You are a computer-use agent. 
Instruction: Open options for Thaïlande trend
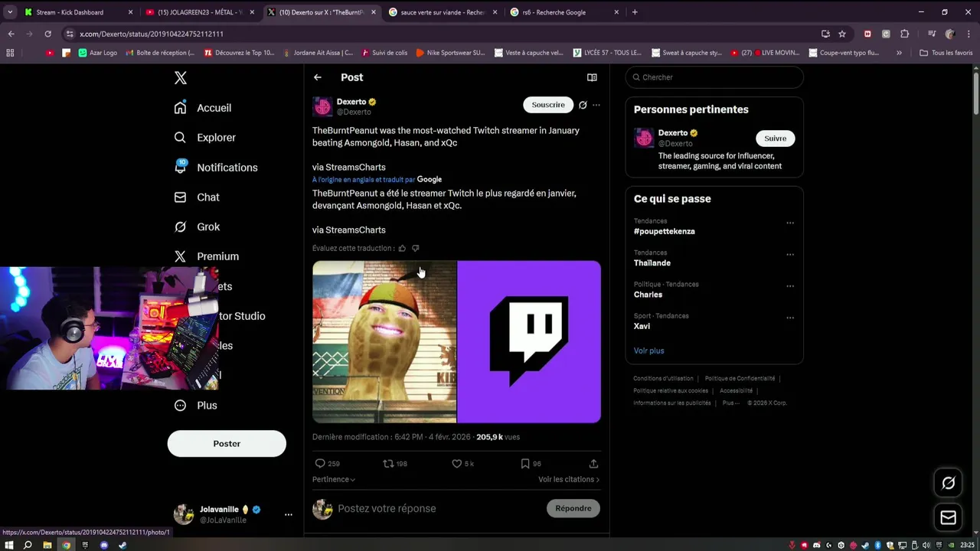[x=790, y=255]
